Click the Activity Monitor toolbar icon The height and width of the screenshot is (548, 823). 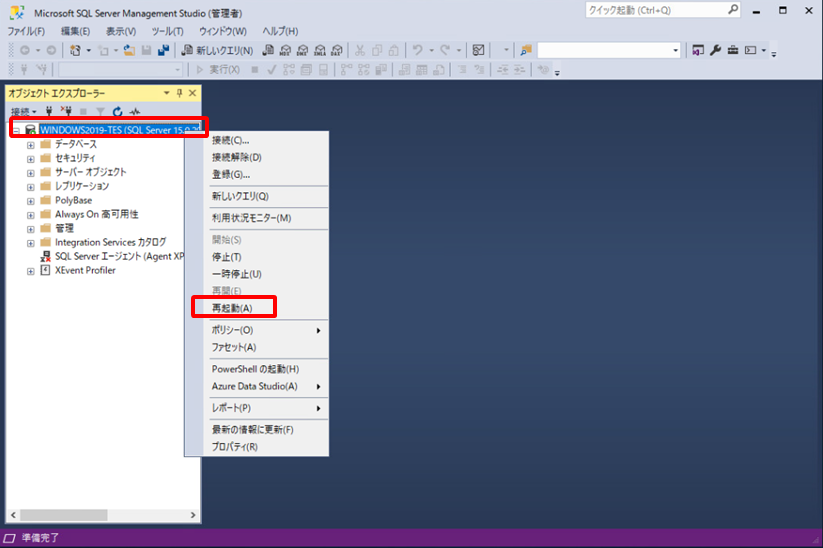click(x=478, y=50)
